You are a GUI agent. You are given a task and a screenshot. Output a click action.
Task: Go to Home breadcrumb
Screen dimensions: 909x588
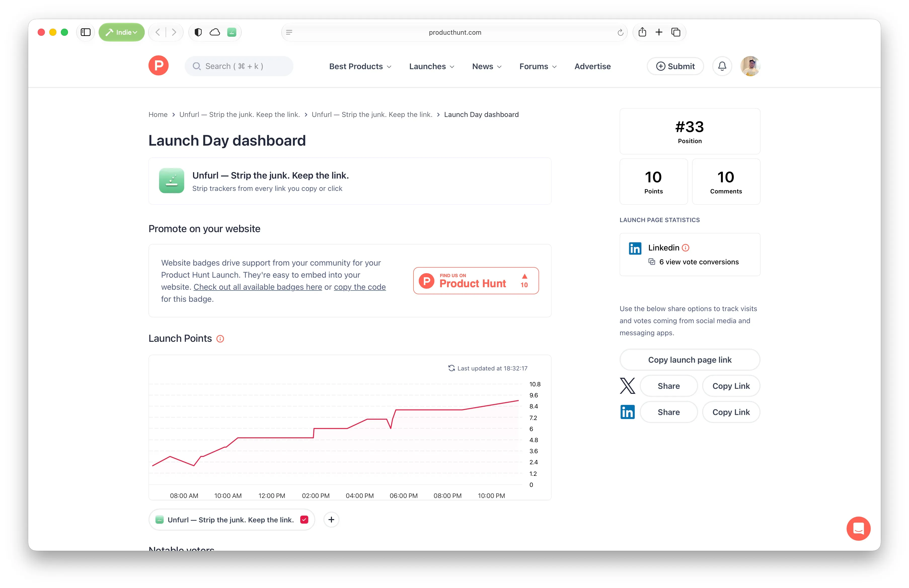click(x=158, y=114)
